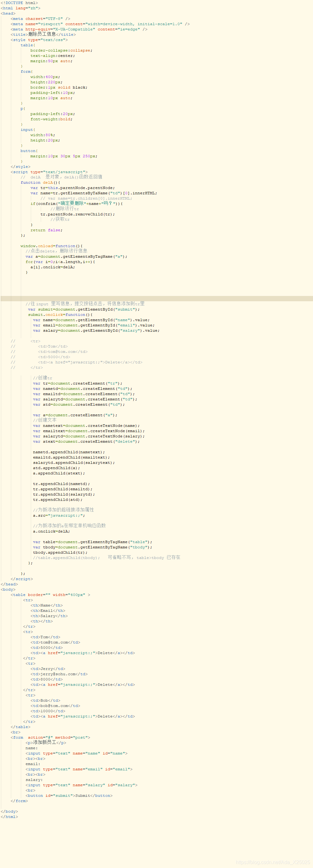313x868 pixels.
Task: Select the <title>删除员工信息</title> line
Action: click(43, 35)
